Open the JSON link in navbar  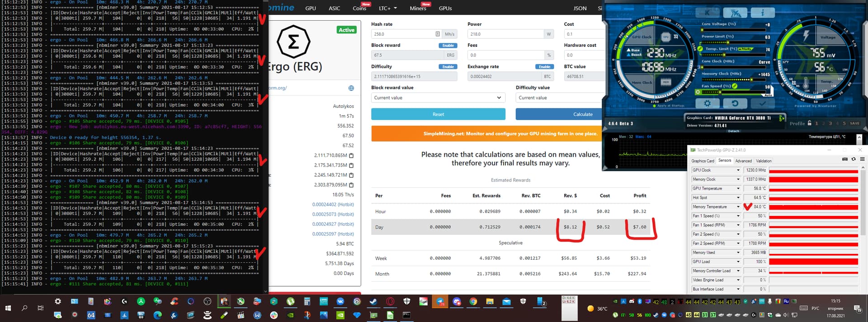tap(580, 8)
